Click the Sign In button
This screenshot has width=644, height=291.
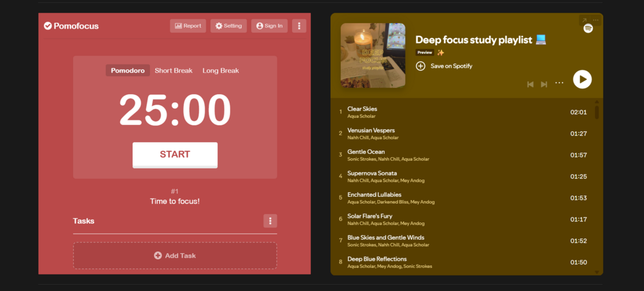pos(269,26)
